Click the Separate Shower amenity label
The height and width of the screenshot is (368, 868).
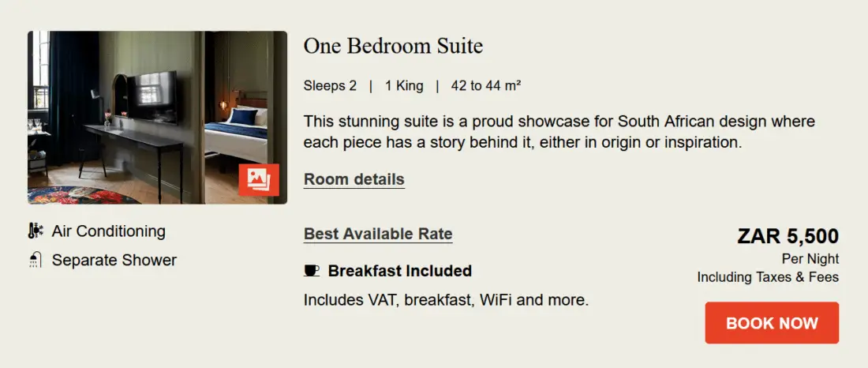coord(114,260)
